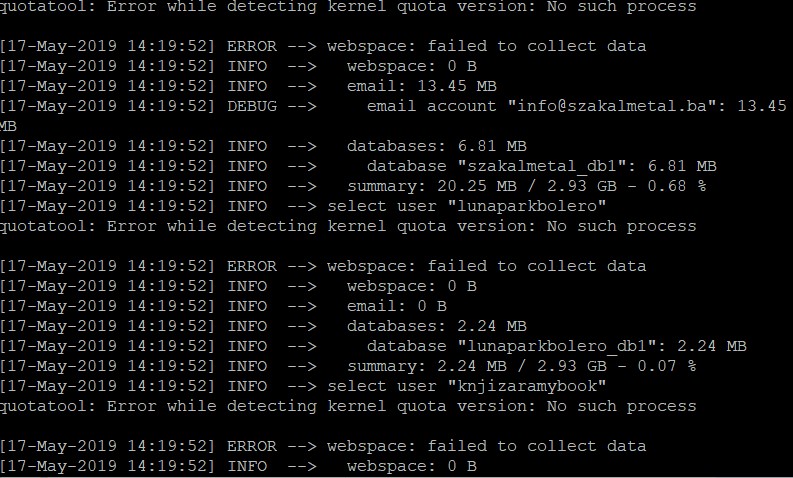Screen dimensions: 793x478
Task: Click the "email: 0 B" entry
Action: point(396,306)
